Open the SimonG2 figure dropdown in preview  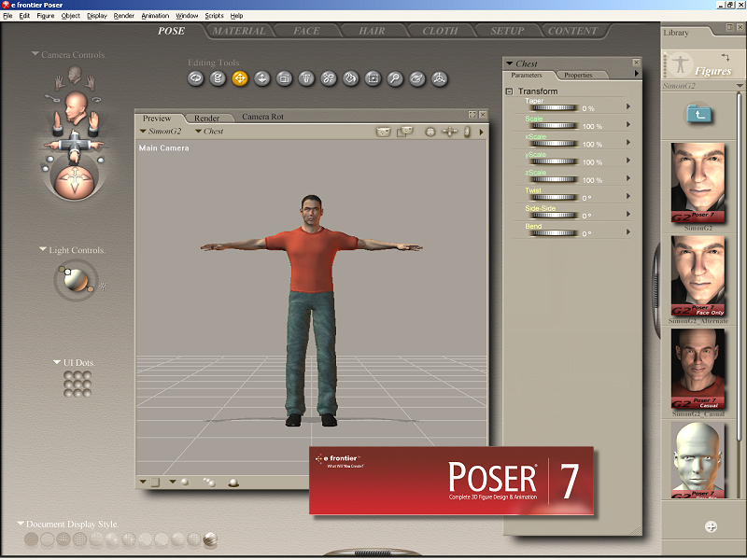(162, 132)
